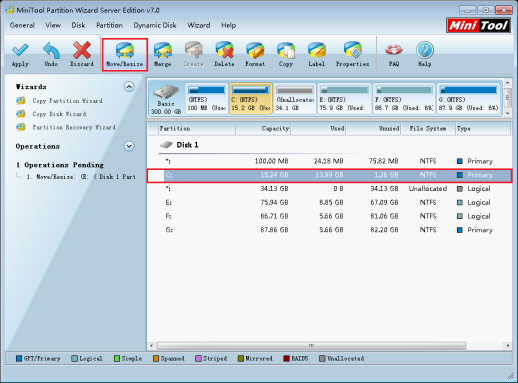Open the Partition menu
Screen dimensions: 518x383
click(x=109, y=25)
